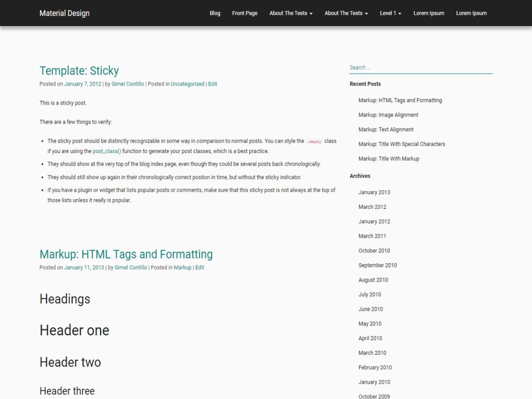Expand the second About The Tests dropdown
The width and height of the screenshot is (532, 399).
[346, 13]
